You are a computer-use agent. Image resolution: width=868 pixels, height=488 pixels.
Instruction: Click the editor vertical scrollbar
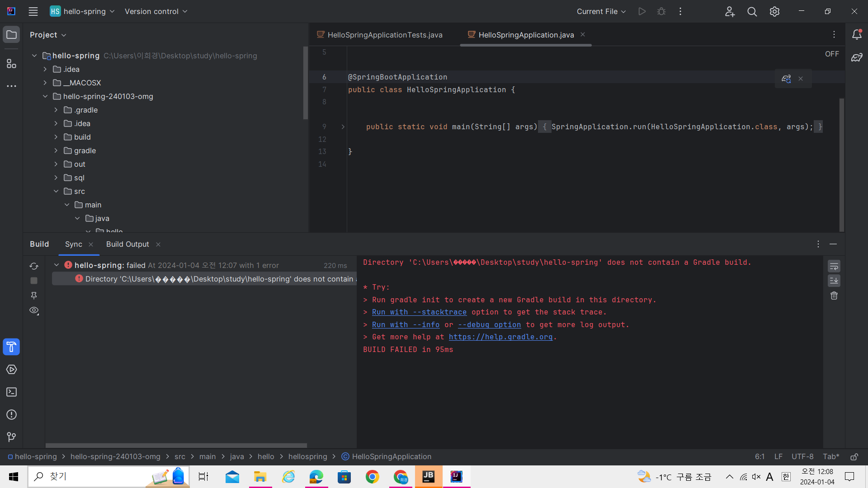[842, 165]
